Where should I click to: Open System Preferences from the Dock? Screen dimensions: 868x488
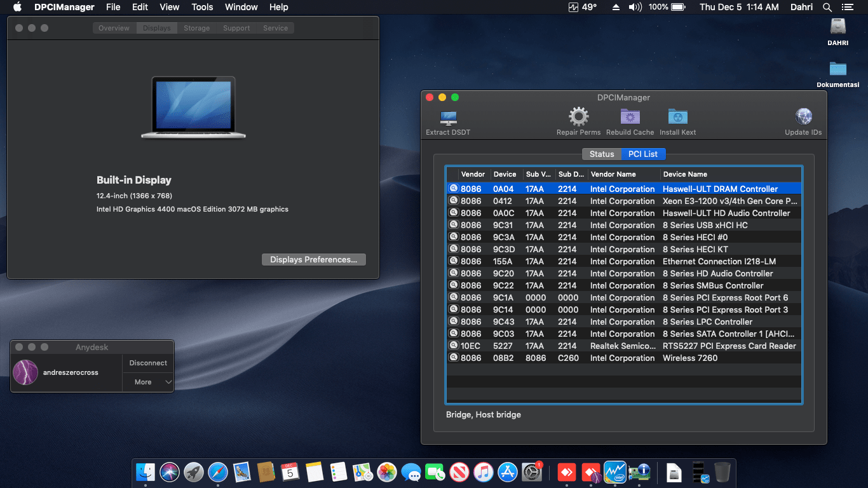click(532, 472)
